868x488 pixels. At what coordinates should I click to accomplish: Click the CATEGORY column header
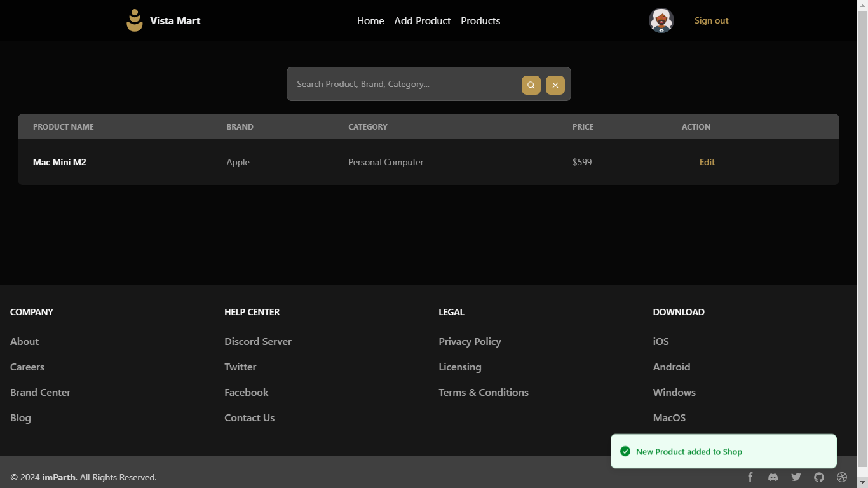[368, 127]
